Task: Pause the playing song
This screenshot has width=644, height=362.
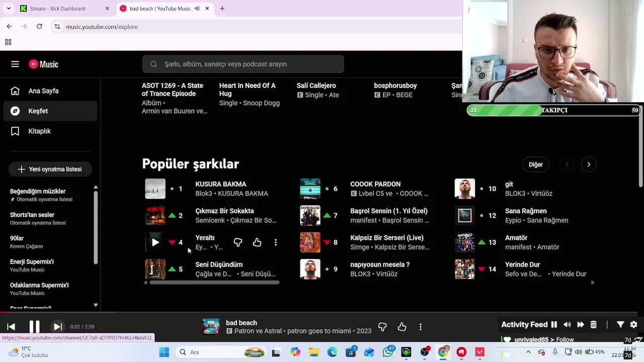Action: click(34, 327)
